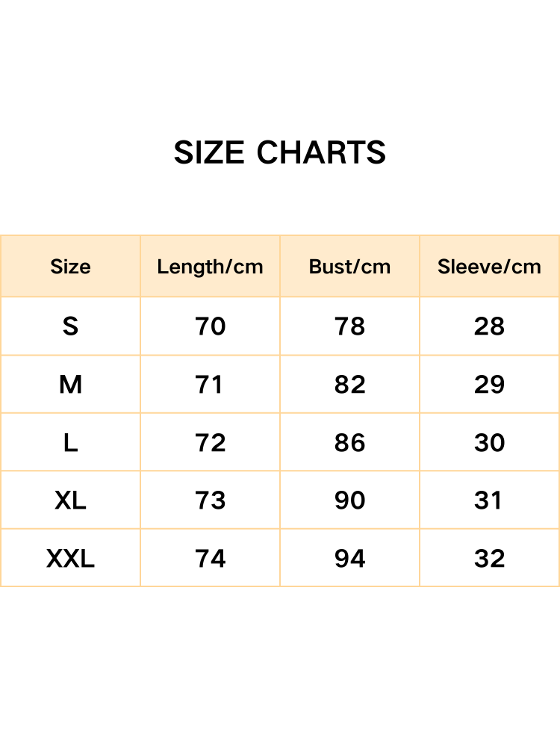Click the XL size row label
Screen dimensions: 560x747
click(70, 500)
